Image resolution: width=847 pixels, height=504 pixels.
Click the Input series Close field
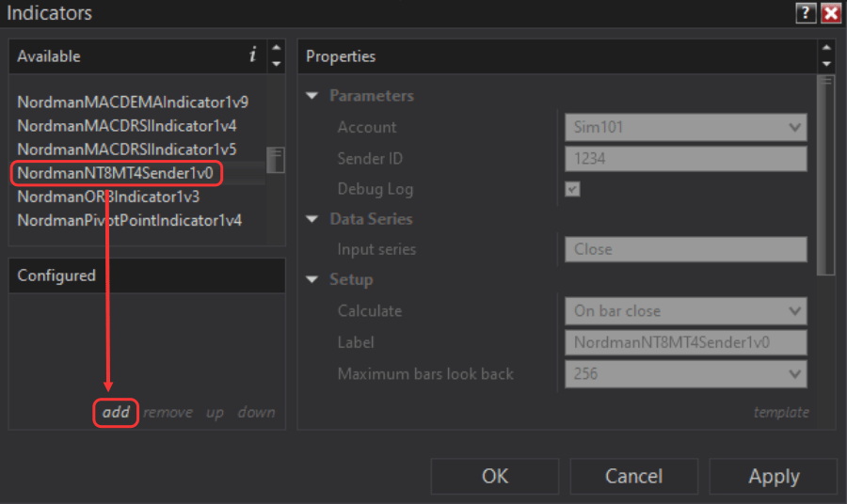[x=686, y=249]
